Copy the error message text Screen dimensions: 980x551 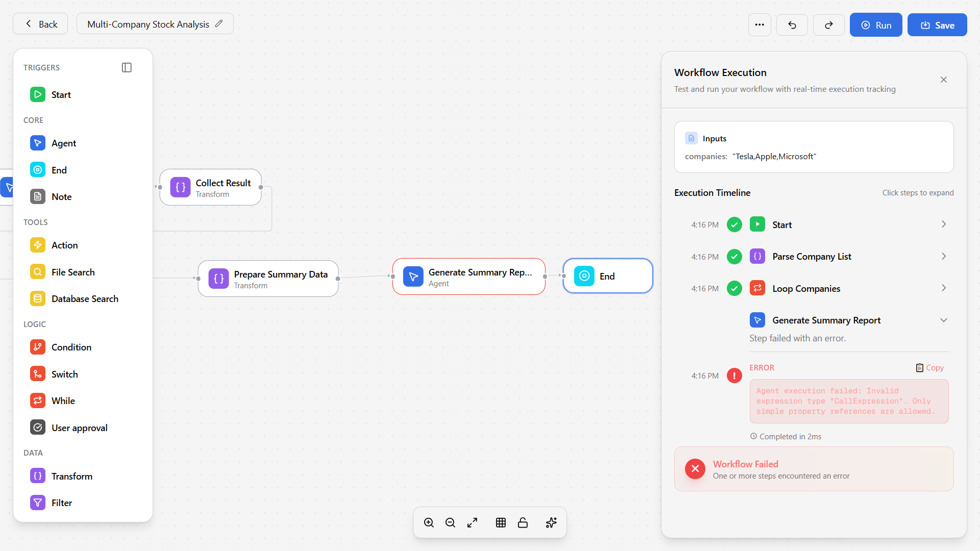click(x=929, y=368)
